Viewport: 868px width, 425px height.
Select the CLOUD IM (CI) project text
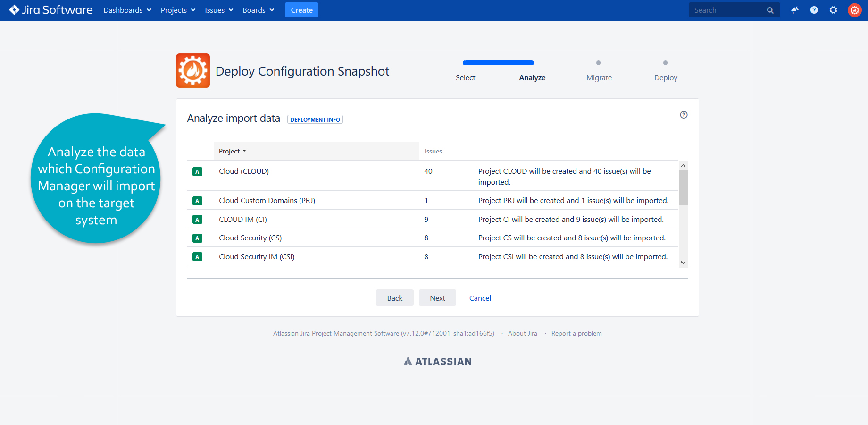pos(243,220)
